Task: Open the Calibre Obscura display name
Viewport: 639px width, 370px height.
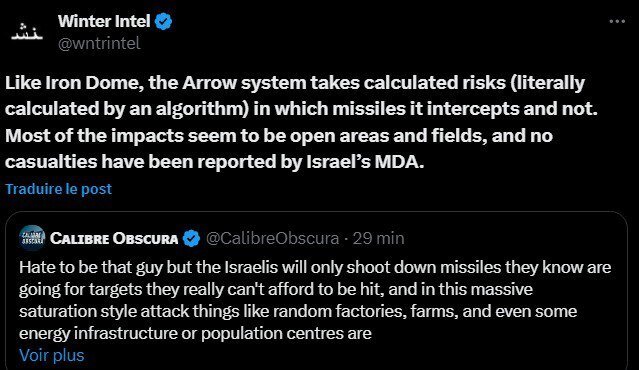Action: (114, 238)
